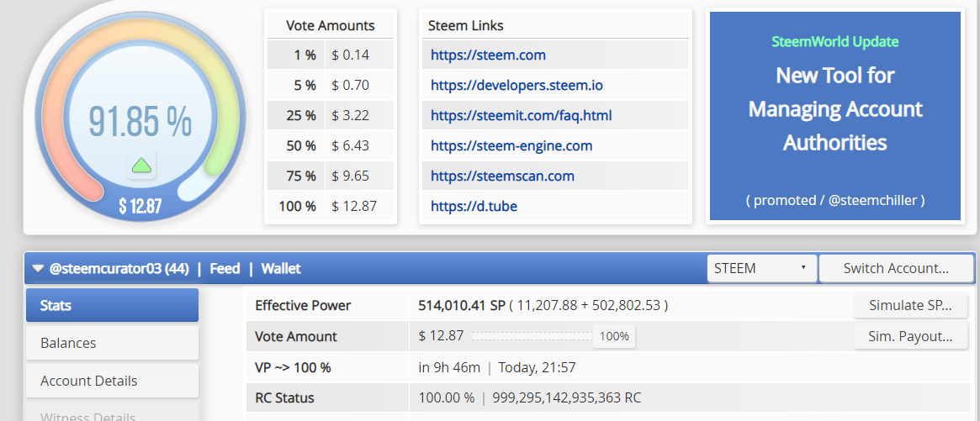Open the Witness Details tab
980x421 pixels.
(112, 415)
